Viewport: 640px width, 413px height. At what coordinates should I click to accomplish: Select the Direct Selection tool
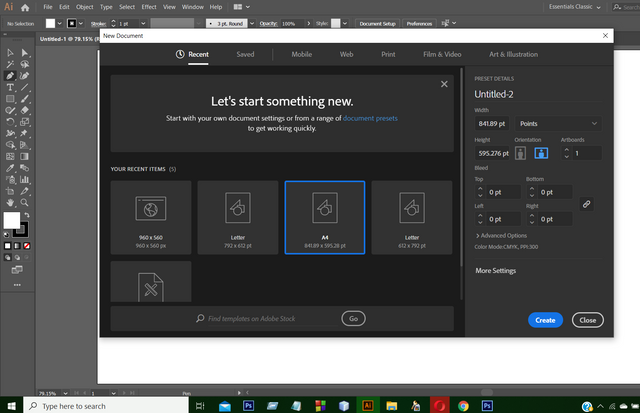point(24,53)
